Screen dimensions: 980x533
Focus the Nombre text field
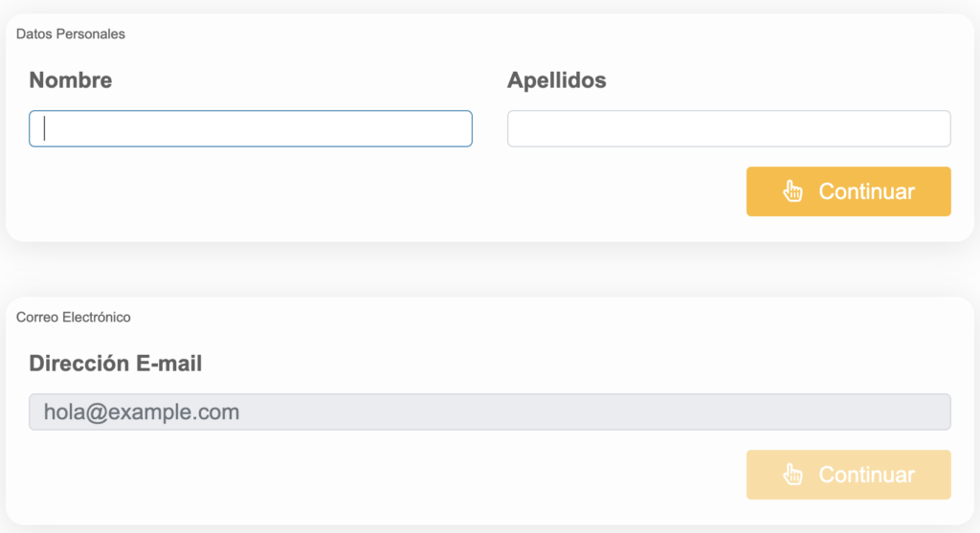251,129
